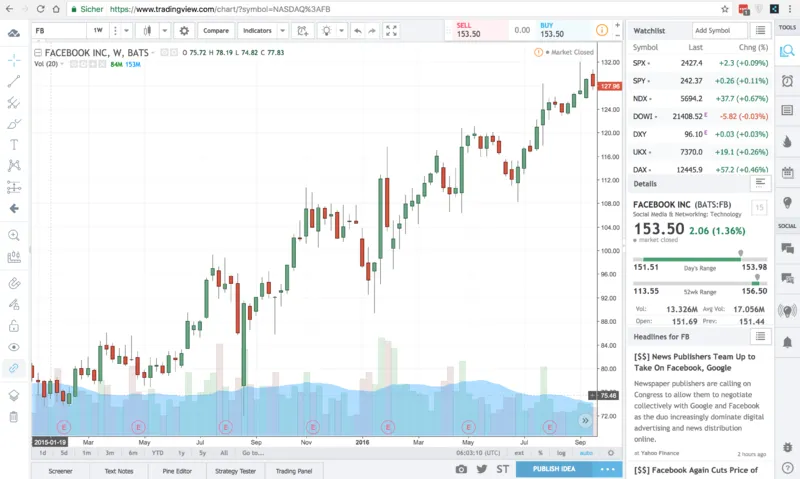Expand the Indicators dropdown arrow

pyautogui.click(x=283, y=31)
